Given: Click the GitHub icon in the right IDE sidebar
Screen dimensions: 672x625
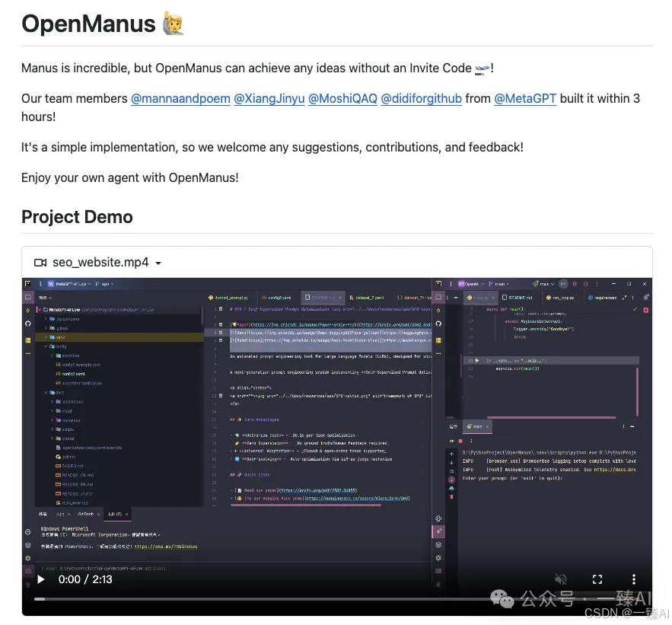Looking at the screenshot, I should [x=438, y=324].
